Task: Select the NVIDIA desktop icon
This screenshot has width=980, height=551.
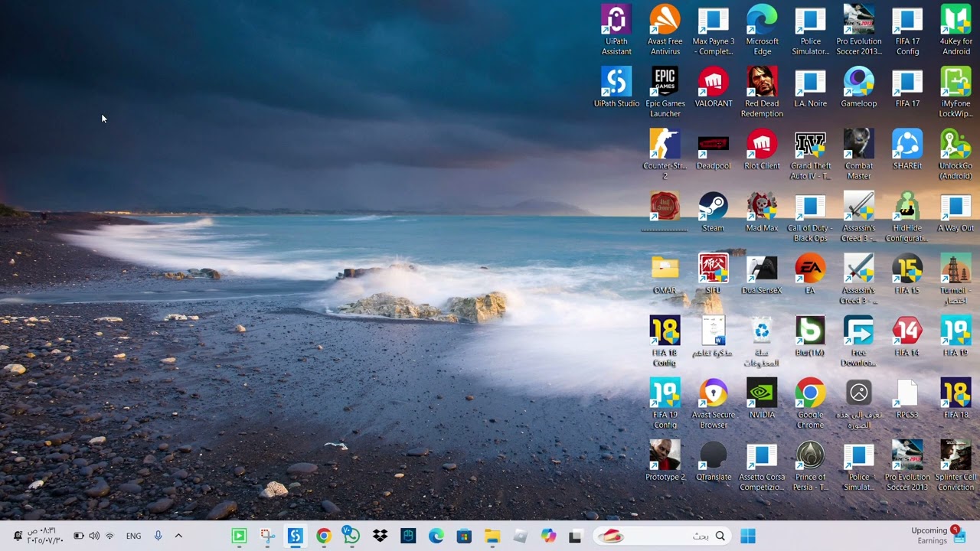Action: [x=762, y=399]
